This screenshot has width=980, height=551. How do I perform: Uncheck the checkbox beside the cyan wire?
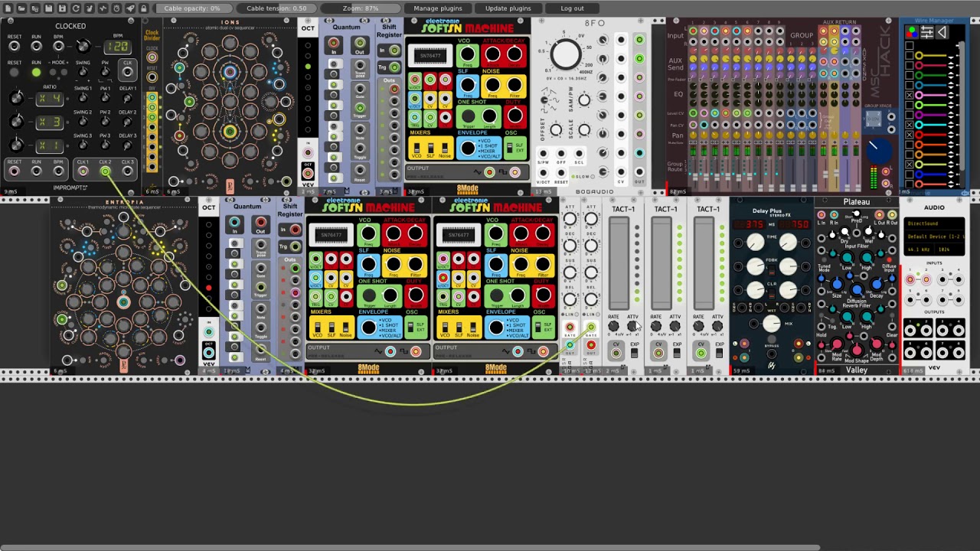click(910, 125)
